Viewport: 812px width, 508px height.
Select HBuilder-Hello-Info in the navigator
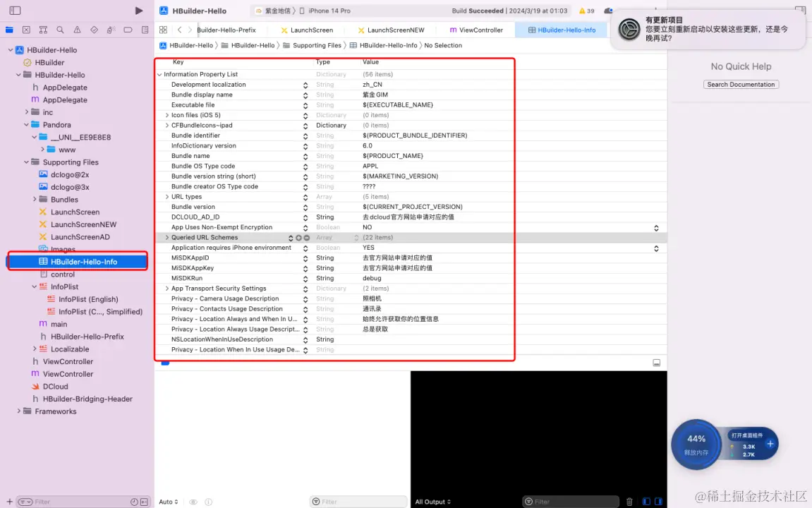78,262
